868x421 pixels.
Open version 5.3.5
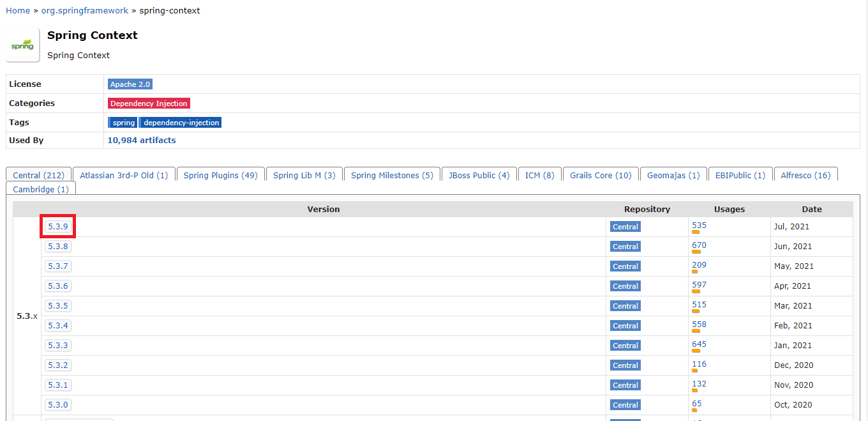point(58,305)
